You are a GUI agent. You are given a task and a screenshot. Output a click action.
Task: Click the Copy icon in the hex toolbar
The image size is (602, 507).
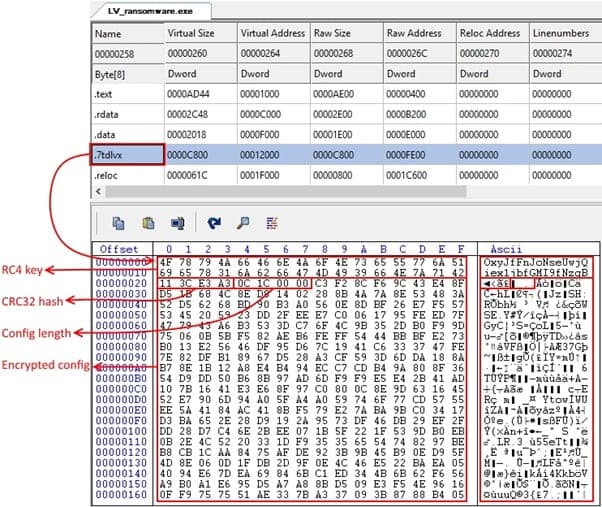point(118,223)
